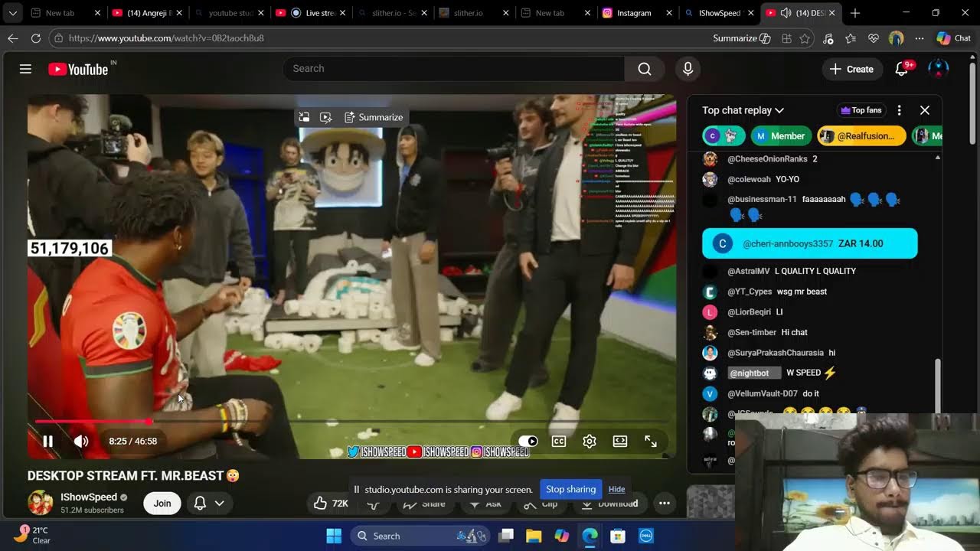Image resolution: width=980 pixels, height=551 pixels.
Task: Open the YouTube account avatar menu
Action: click(x=938, y=69)
